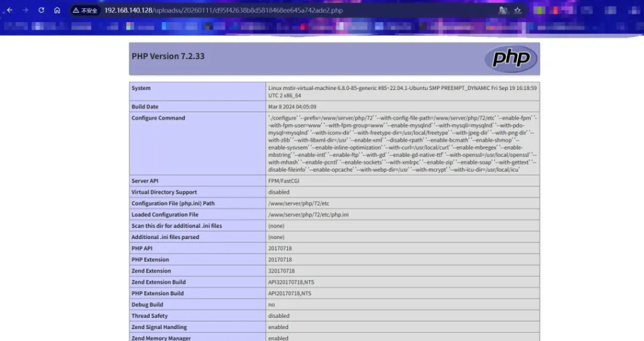
Task: Click the PHP logo image
Action: click(x=511, y=58)
